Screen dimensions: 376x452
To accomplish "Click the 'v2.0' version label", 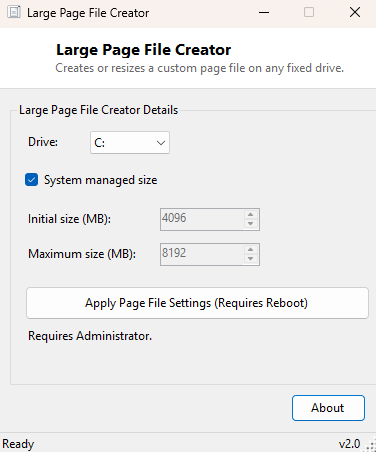I will tap(349, 444).
